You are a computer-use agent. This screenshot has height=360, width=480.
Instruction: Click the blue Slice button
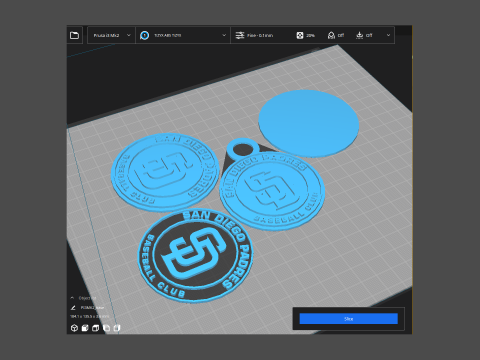point(348,319)
